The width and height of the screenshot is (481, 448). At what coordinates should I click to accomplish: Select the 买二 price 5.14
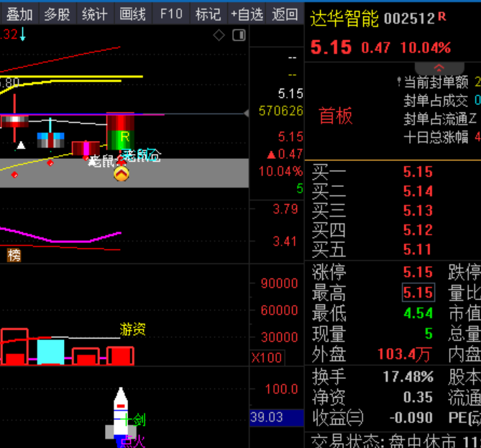(418, 191)
